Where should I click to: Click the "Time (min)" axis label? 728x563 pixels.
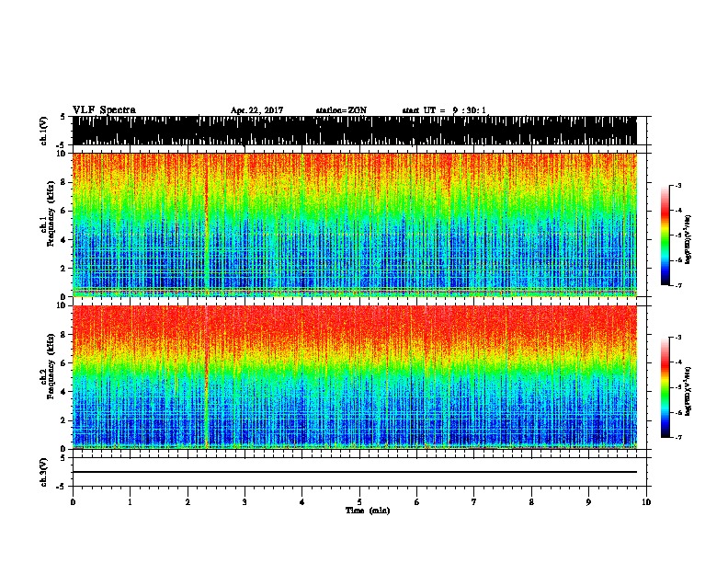368,511
